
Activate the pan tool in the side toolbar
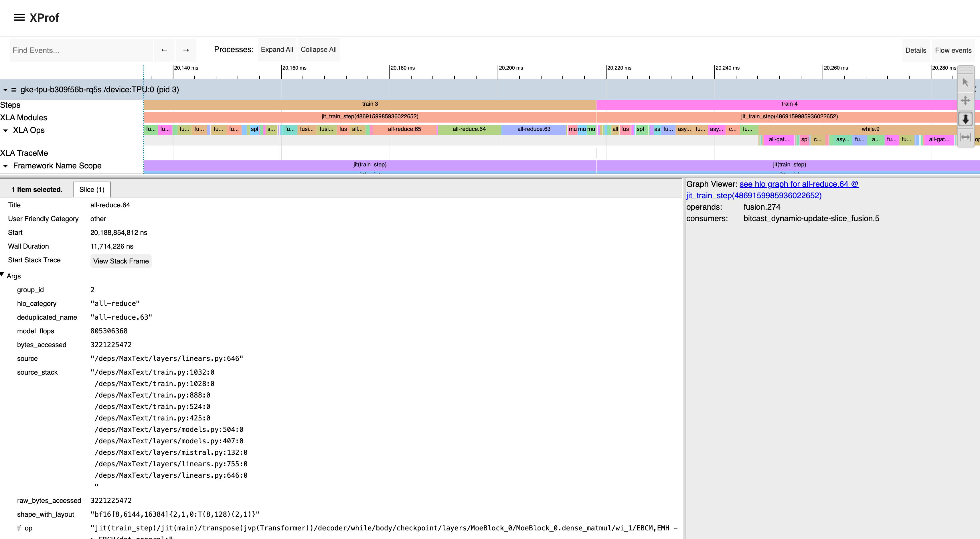[x=965, y=101]
